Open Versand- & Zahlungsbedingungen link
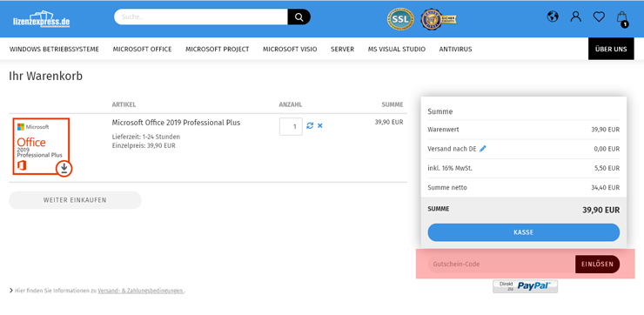The width and height of the screenshot is (644, 315). coord(140,291)
